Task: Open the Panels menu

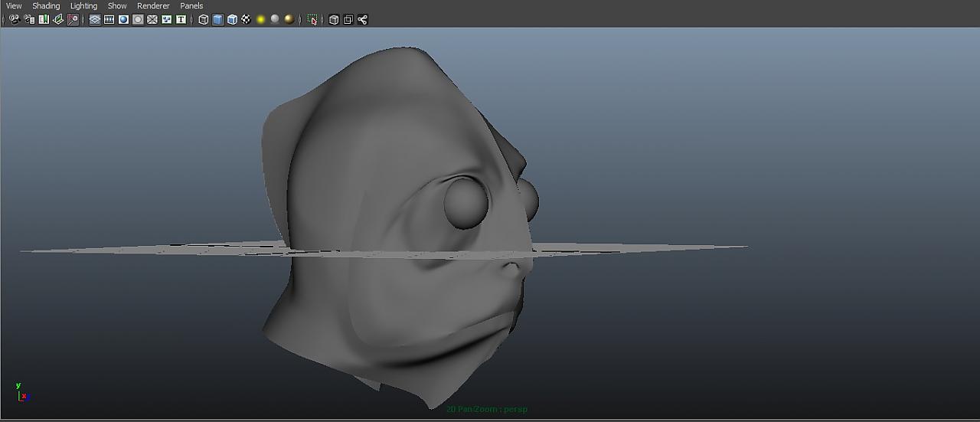Action: pos(191,6)
